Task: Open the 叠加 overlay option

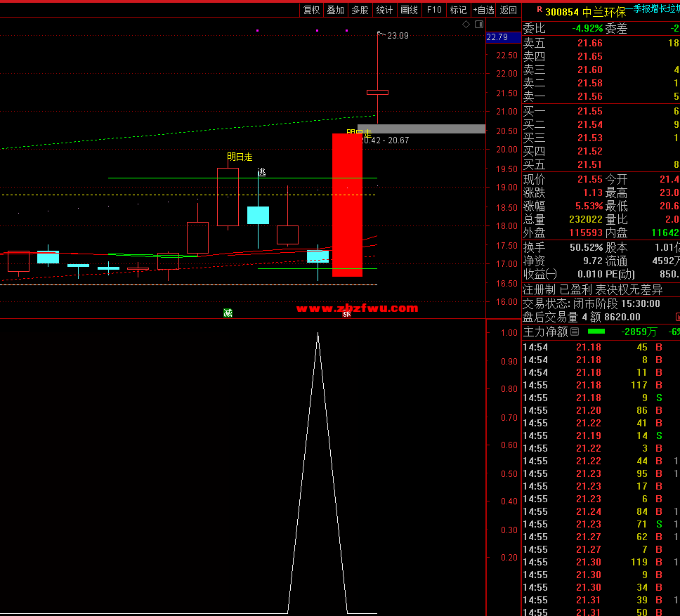Action: point(335,10)
